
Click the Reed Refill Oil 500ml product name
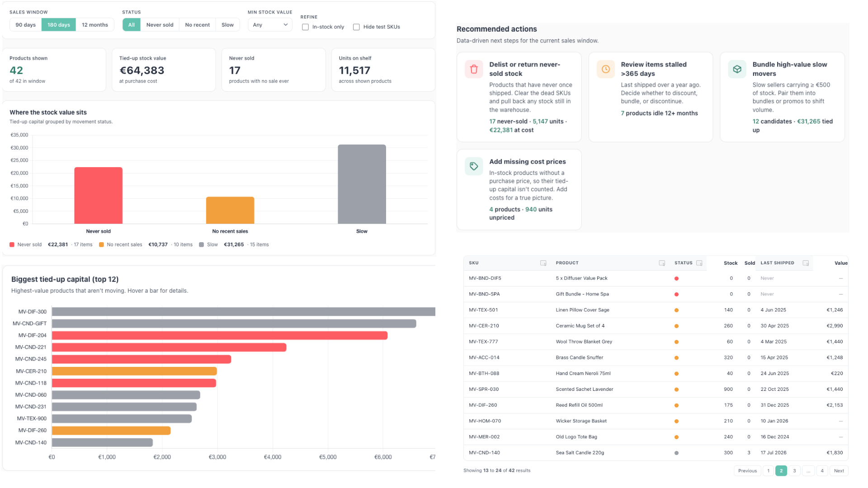(579, 405)
